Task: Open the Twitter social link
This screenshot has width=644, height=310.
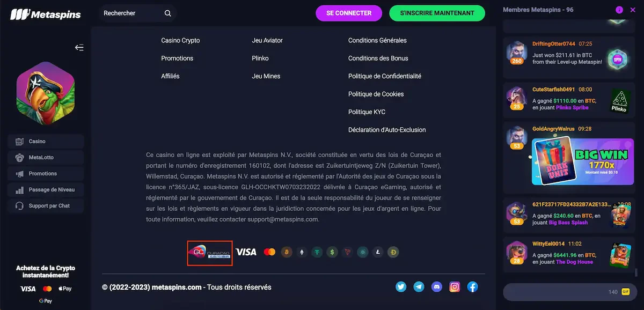Action: (401, 287)
